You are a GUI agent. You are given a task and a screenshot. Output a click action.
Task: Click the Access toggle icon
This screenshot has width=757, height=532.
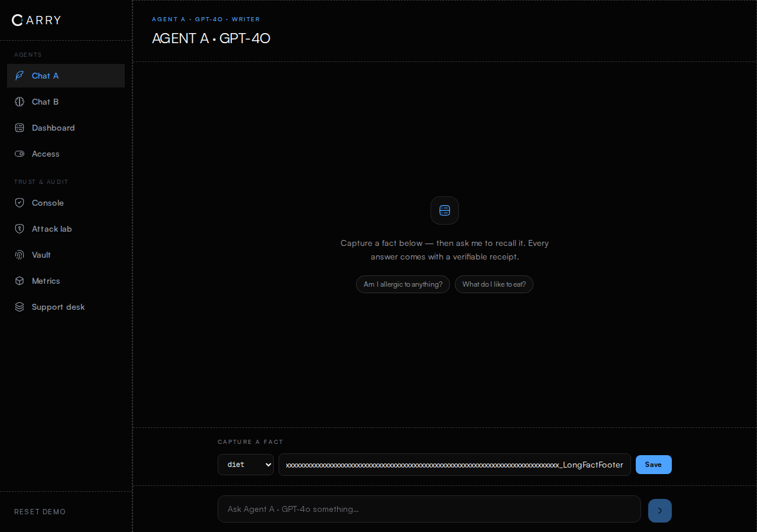[20, 154]
